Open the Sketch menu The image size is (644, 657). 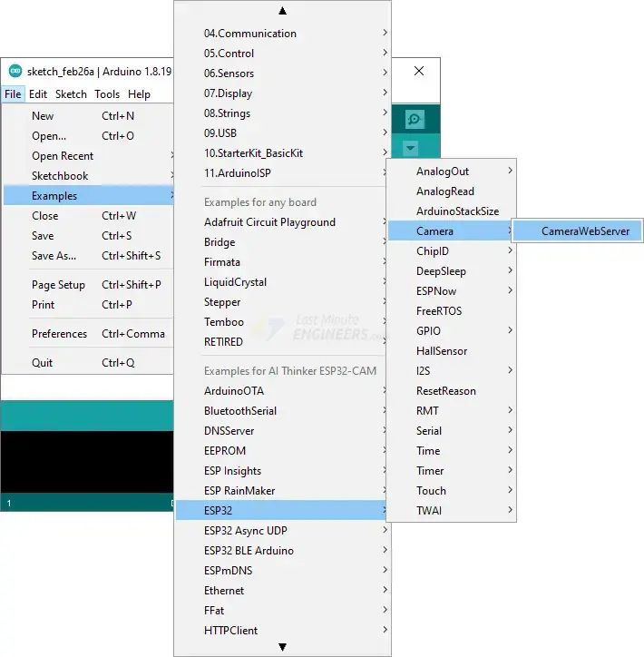(x=71, y=94)
